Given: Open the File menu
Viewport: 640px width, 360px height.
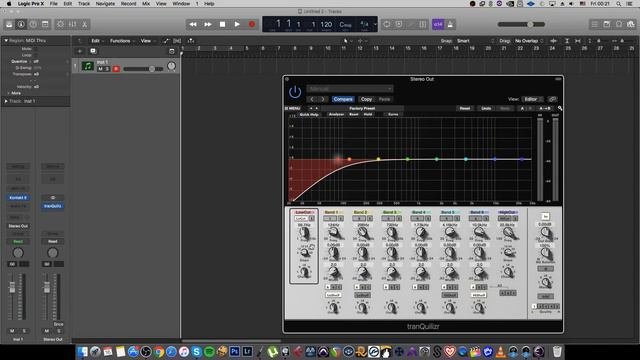Looking at the screenshot, I should (53, 4).
